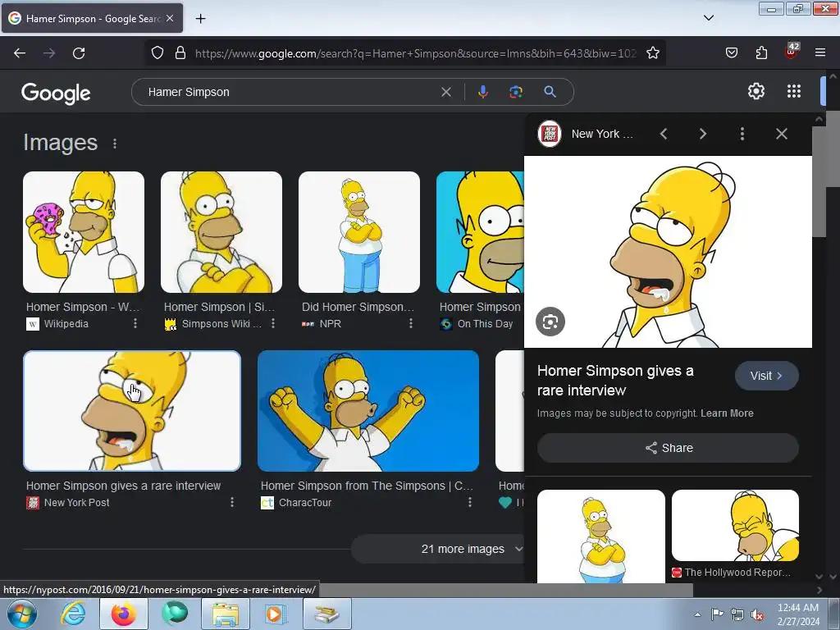Open the Learn More copyright link
Viewport: 840px width, 630px height.
click(x=727, y=413)
